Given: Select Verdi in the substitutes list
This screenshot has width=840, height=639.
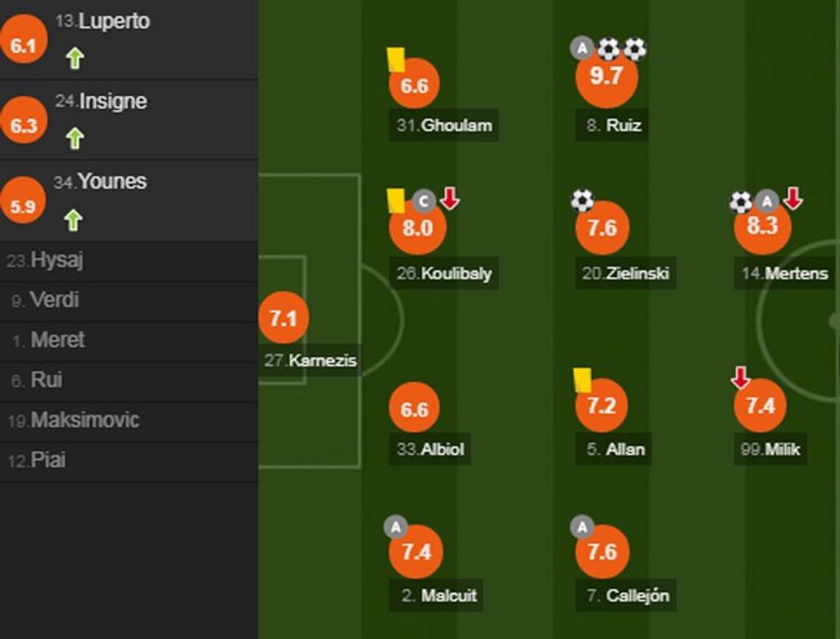Looking at the screenshot, I should [56, 300].
